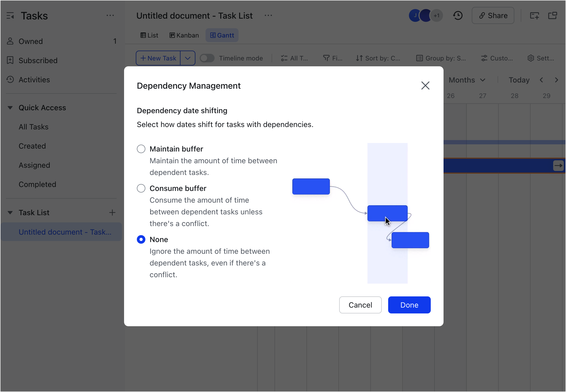
Task: Open version history icon
Action: coord(458,15)
